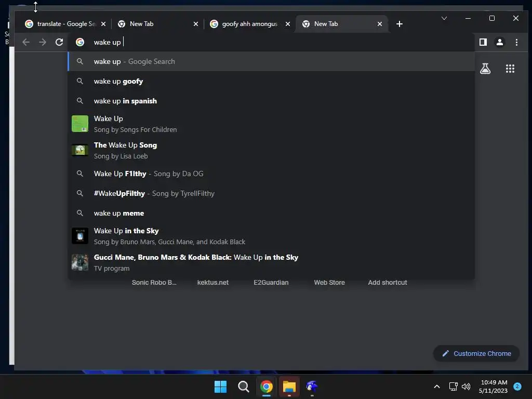Click the Customize Chrome button
This screenshot has height=399, width=532.
(476, 353)
